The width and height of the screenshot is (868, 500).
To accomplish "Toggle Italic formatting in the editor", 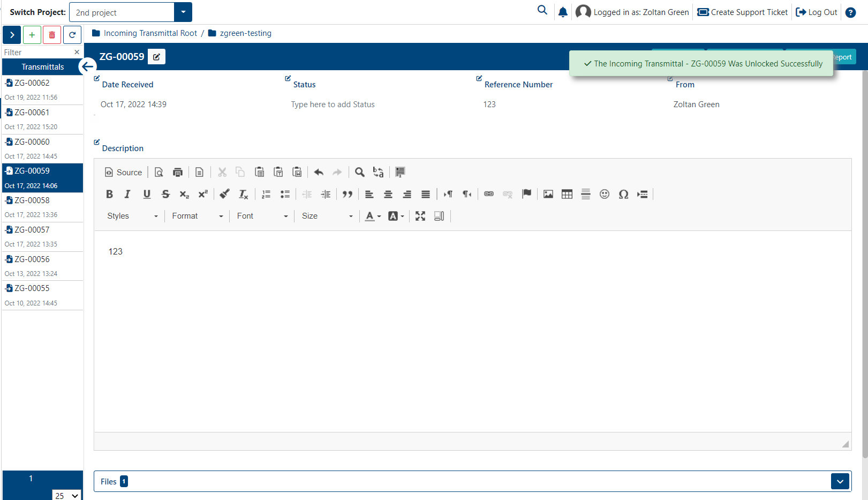I will pos(127,194).
